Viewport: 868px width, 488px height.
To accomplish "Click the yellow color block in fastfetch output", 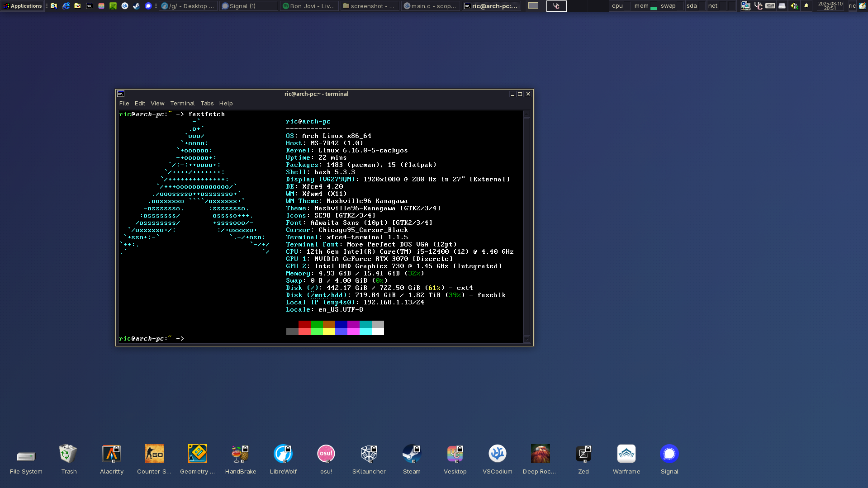I will point(329,332).
